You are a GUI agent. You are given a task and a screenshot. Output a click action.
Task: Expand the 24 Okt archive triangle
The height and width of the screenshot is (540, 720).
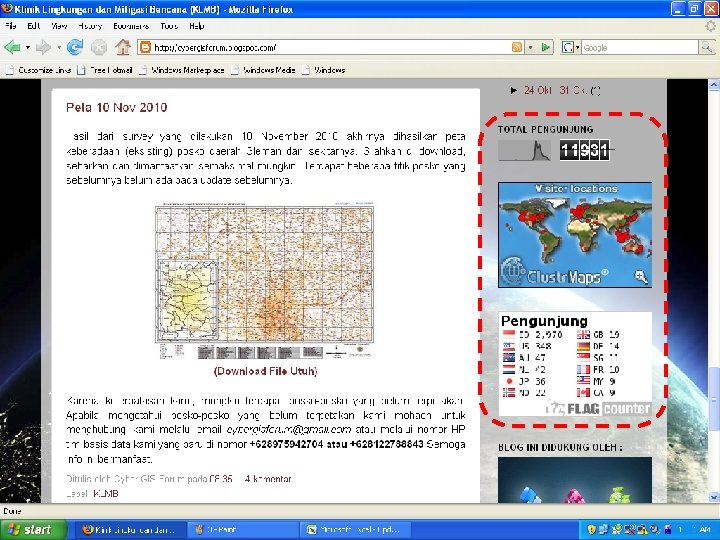(x=513, y=90)
